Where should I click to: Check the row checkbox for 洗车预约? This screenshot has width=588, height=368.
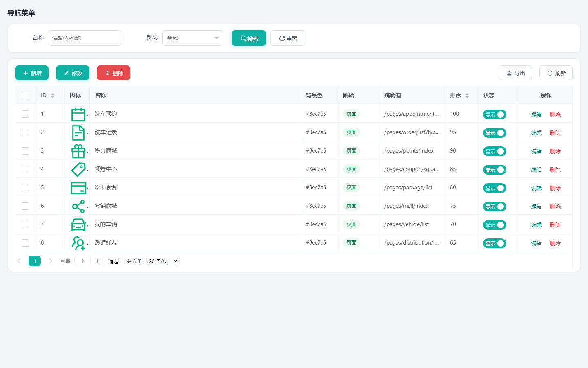25,114
